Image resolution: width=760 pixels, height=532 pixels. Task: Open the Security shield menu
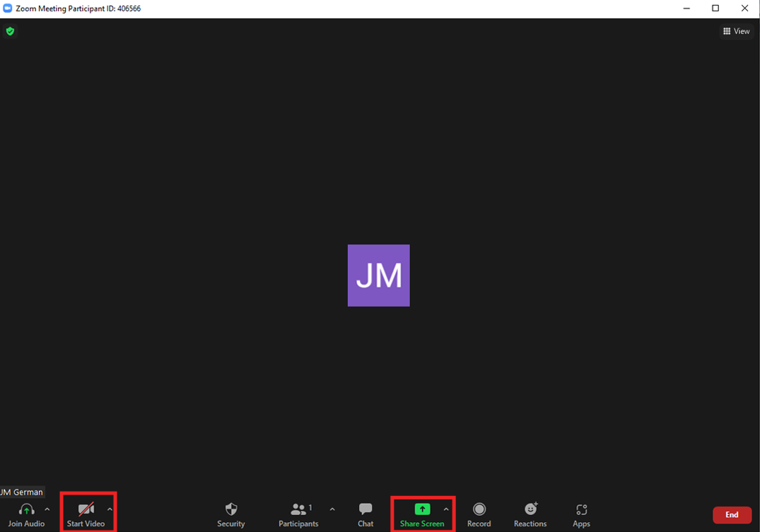(x=231, y=515)
